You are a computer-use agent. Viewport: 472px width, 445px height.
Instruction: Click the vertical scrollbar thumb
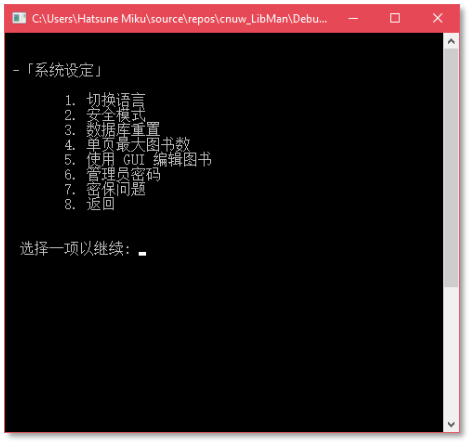point(451,168)
